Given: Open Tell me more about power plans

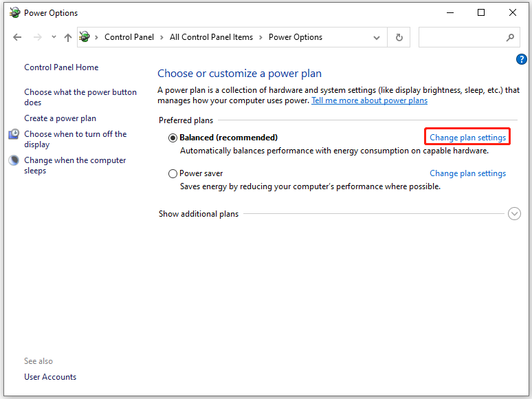Looking at the screenshot, I should 370,100.
